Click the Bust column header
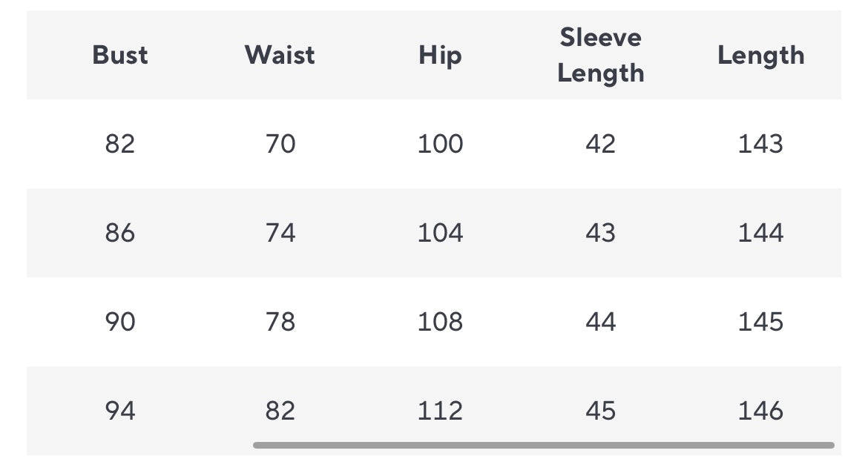The height and width of the screenshot is (459, 868). [120, 55]
